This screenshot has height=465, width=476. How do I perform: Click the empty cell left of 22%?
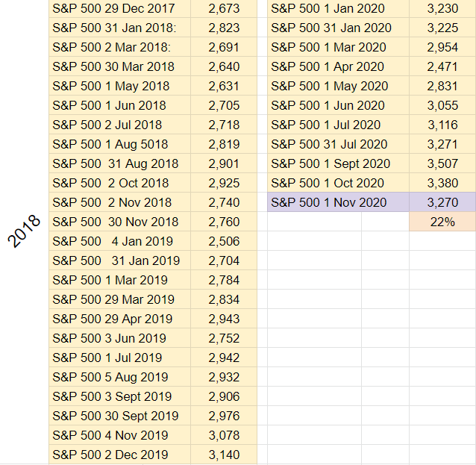click(385, 222)
